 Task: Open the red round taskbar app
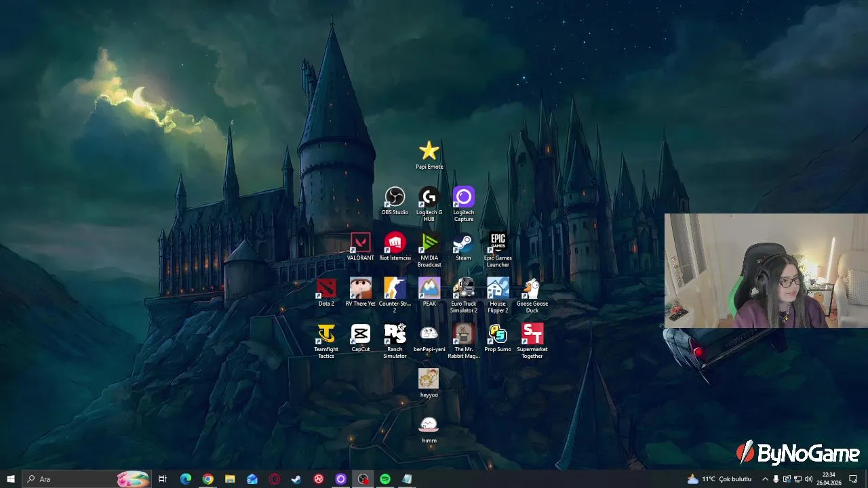pos(319,479)
